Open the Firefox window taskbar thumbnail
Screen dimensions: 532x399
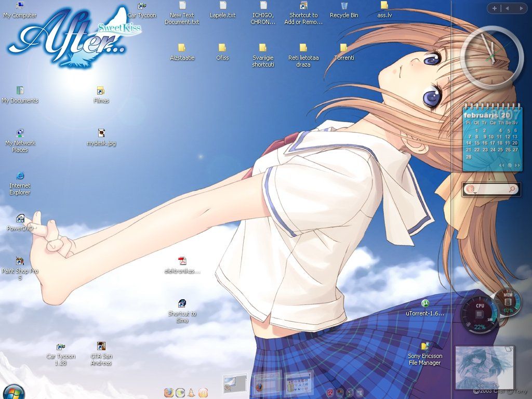click(x=268, y=383)
